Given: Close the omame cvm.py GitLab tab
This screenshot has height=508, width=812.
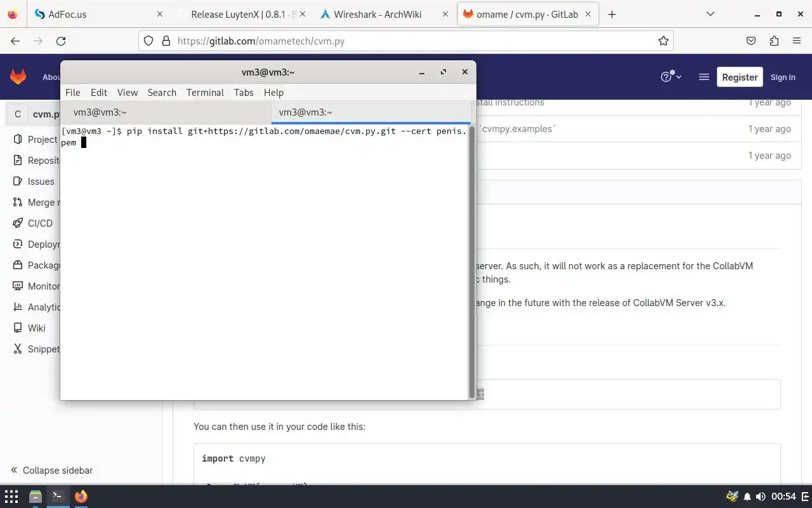Looking at the screenshot, I should click(x=588, y=14).
